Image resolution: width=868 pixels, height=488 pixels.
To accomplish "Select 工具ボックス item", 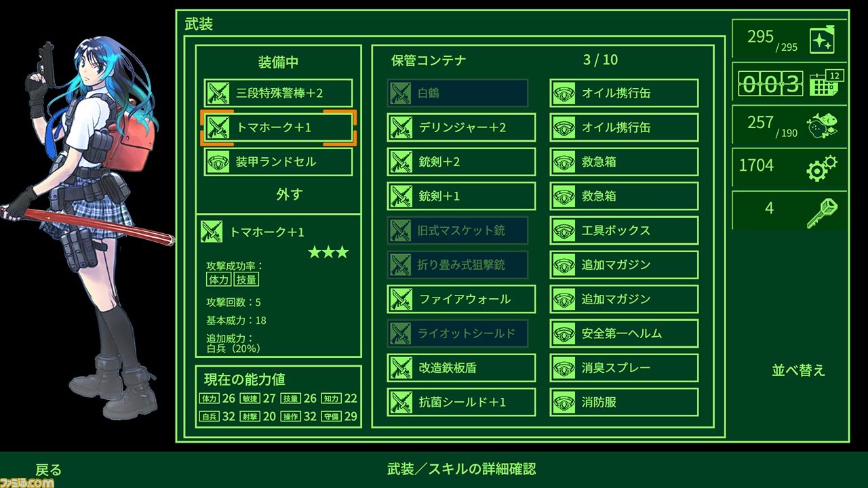I will click(624, 230).
